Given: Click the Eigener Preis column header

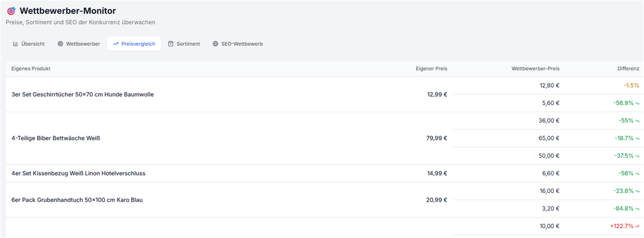Looking at the screenshot, I should point(431,69).
